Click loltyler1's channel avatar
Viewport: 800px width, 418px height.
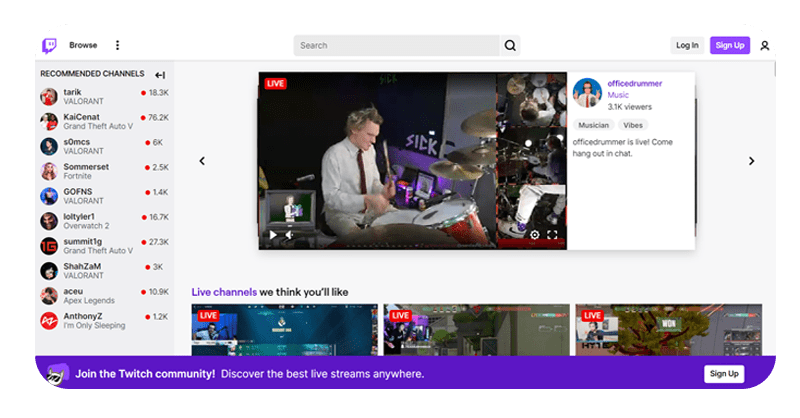(x=49, y=221)
